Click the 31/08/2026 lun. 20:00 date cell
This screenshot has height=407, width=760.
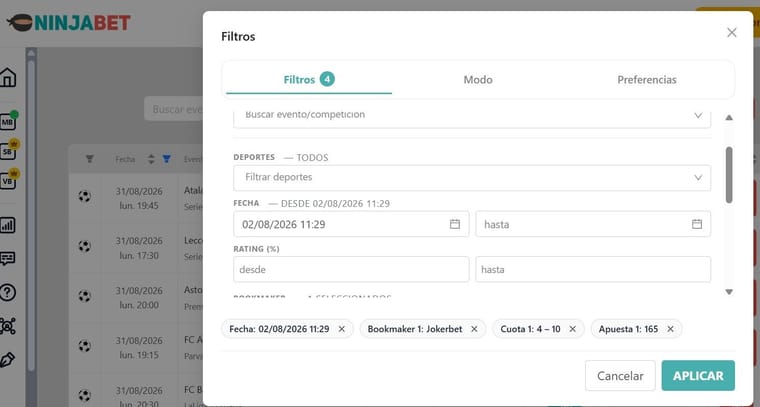(x=139, y=297)
